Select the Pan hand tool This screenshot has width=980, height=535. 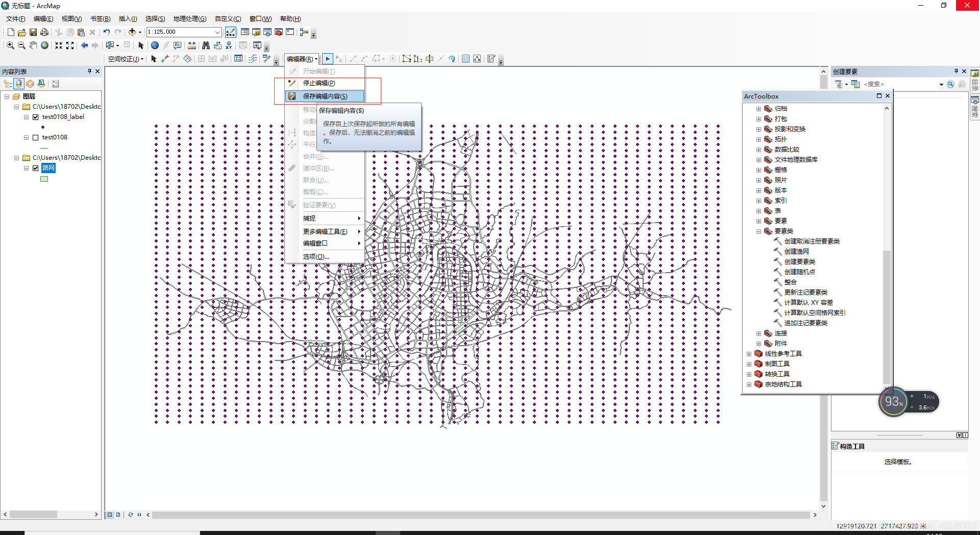[33, 45]
